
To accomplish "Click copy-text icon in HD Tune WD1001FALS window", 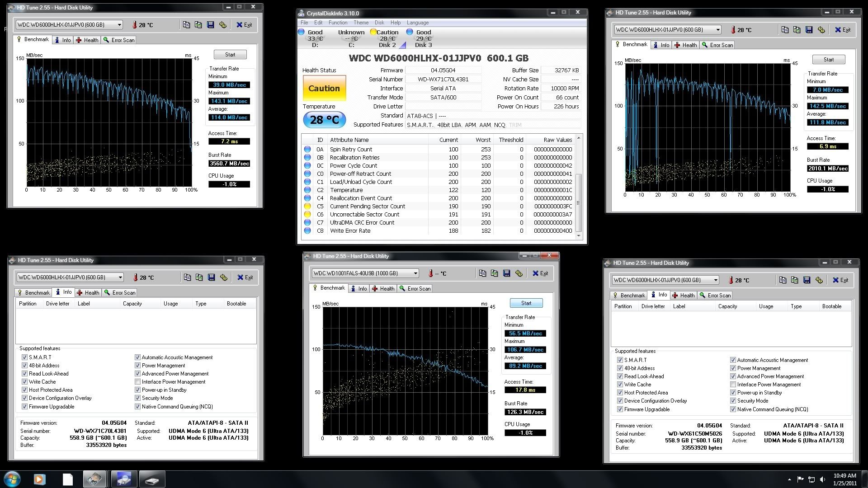I will coord(482,273).
